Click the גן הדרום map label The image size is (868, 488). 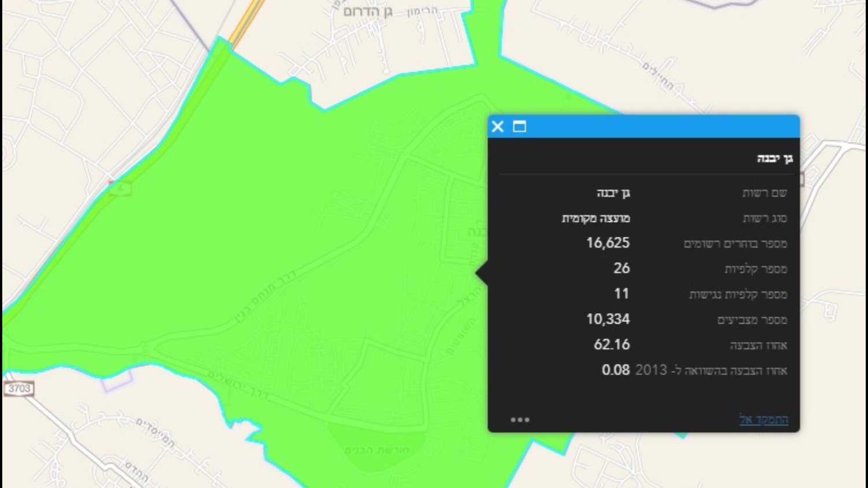(x=367, y=12)
